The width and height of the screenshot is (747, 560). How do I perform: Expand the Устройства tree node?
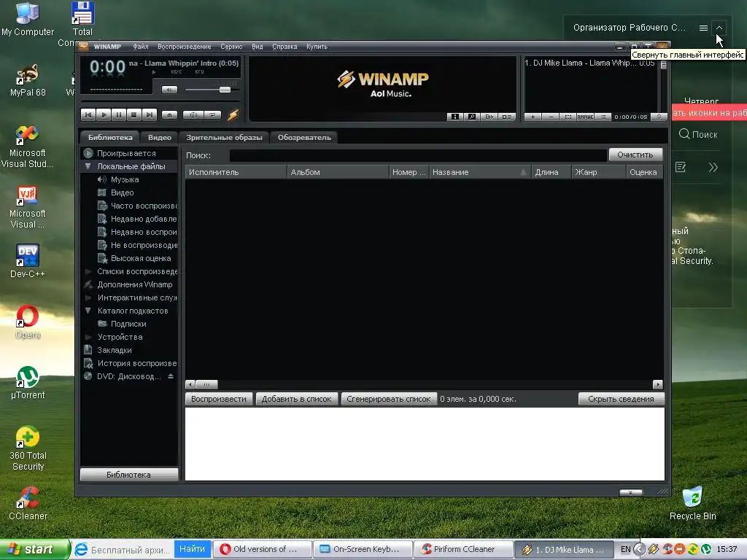point(88,337)
